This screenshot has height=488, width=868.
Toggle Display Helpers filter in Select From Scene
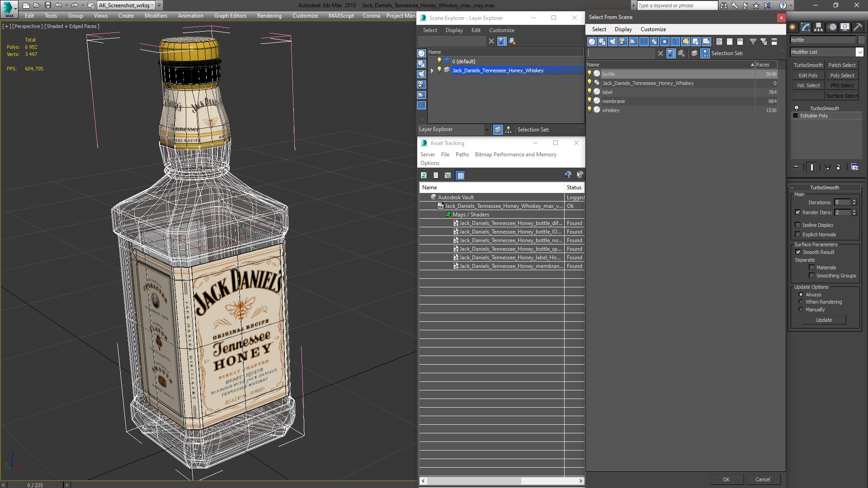click(633, 42)
